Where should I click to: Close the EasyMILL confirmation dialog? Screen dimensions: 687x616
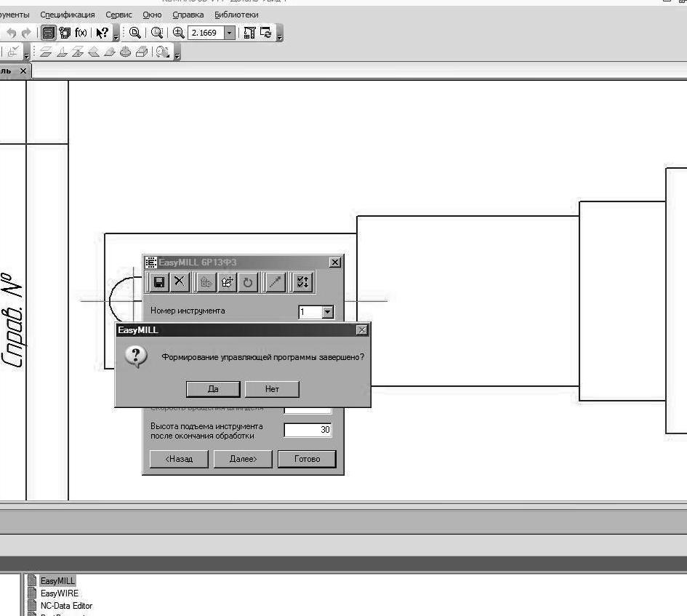(362, 330)
